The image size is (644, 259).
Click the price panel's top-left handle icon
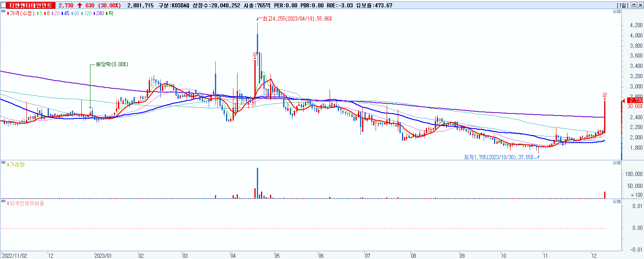click(x=3, y=12)
